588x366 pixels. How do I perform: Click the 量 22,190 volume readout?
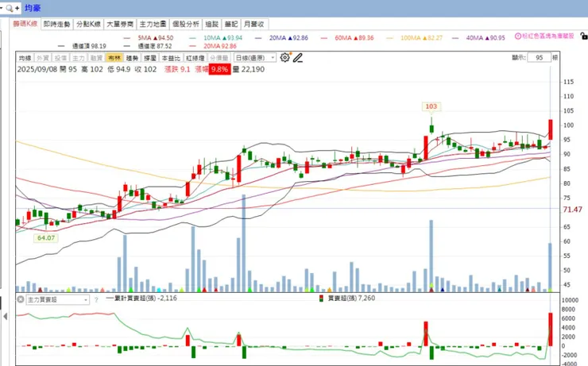point(249,69)
